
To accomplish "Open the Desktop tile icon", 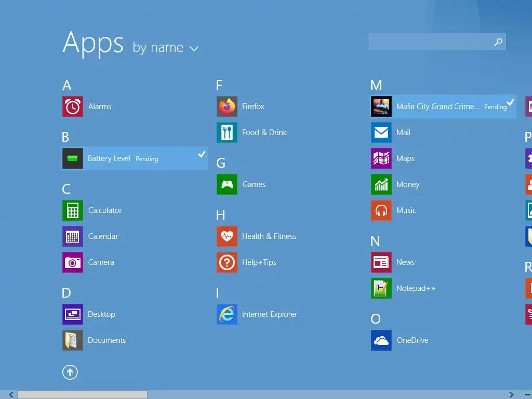I will pos(73,314).
